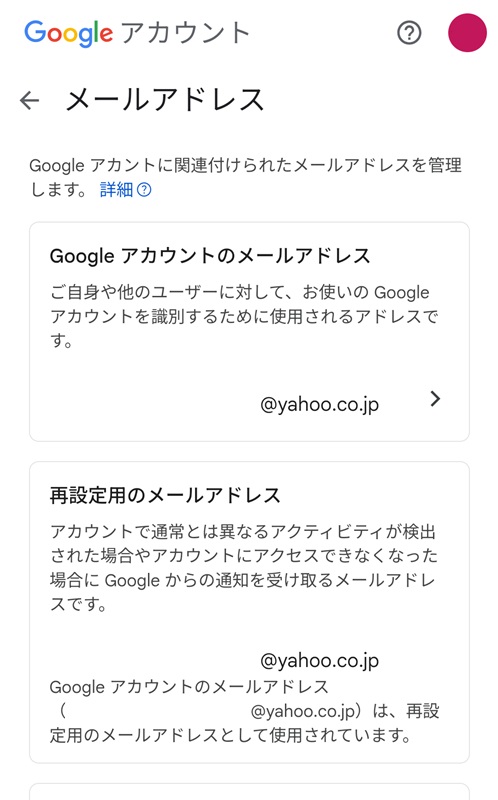Open Google アカウントのメールアドレス card heading

click(210, 256)
